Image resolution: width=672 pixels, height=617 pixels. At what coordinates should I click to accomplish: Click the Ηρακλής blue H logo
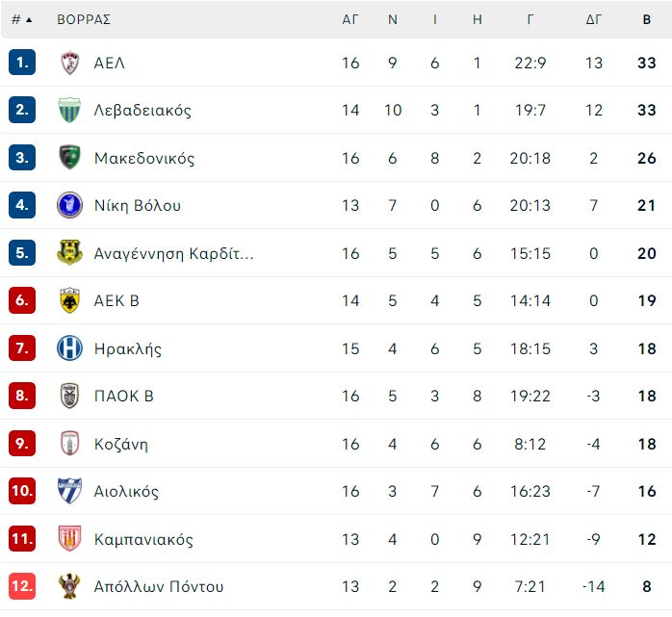tap(69, 347)
